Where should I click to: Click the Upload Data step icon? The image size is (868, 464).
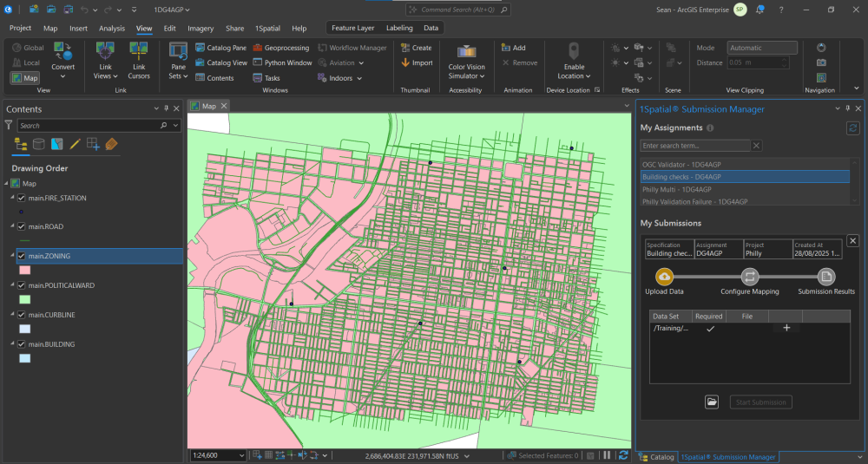664,277
